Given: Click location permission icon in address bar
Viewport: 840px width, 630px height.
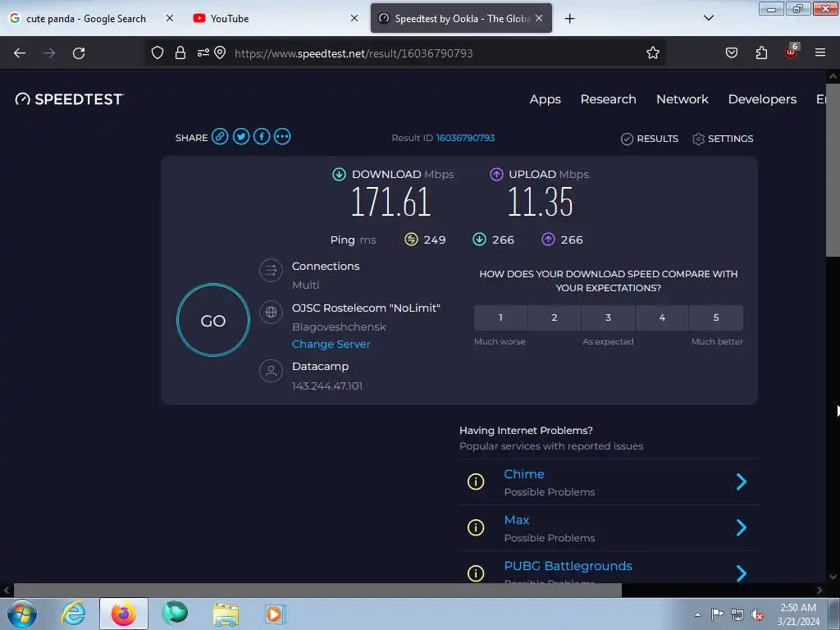Looking at the screenshot, I should click(x=220, y=52).
